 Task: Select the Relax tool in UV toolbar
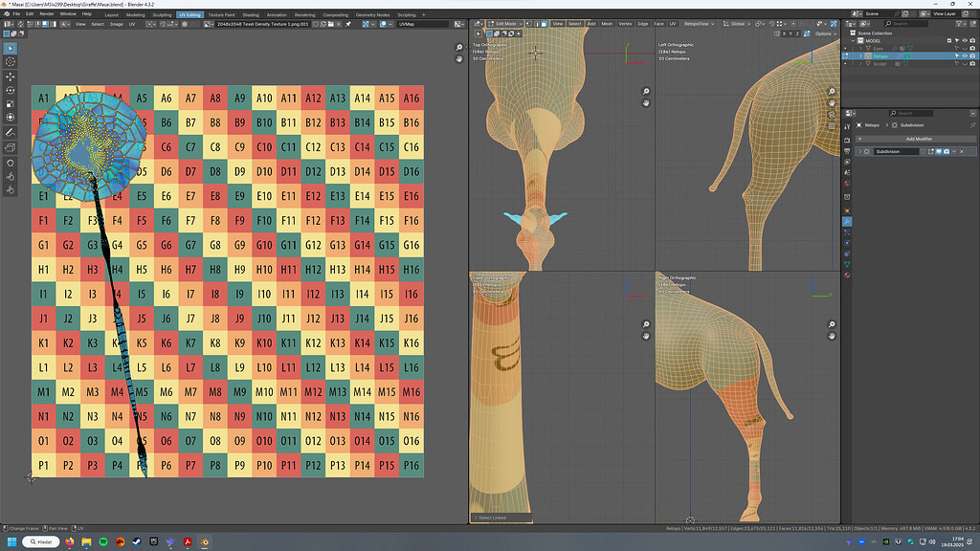coord(10,176)
